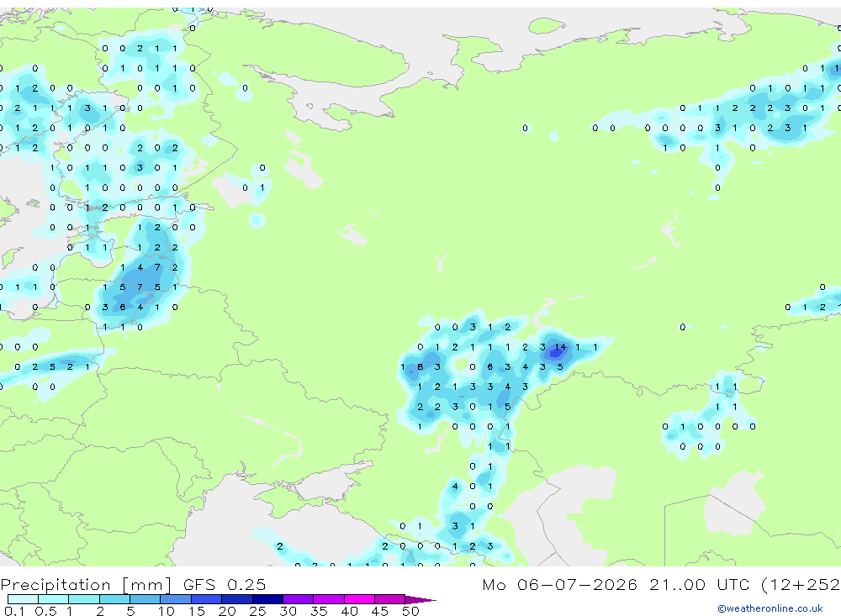Click the '14' precipitation value on the map
This screenshot has width=841, height=616.
click(560, 347)
